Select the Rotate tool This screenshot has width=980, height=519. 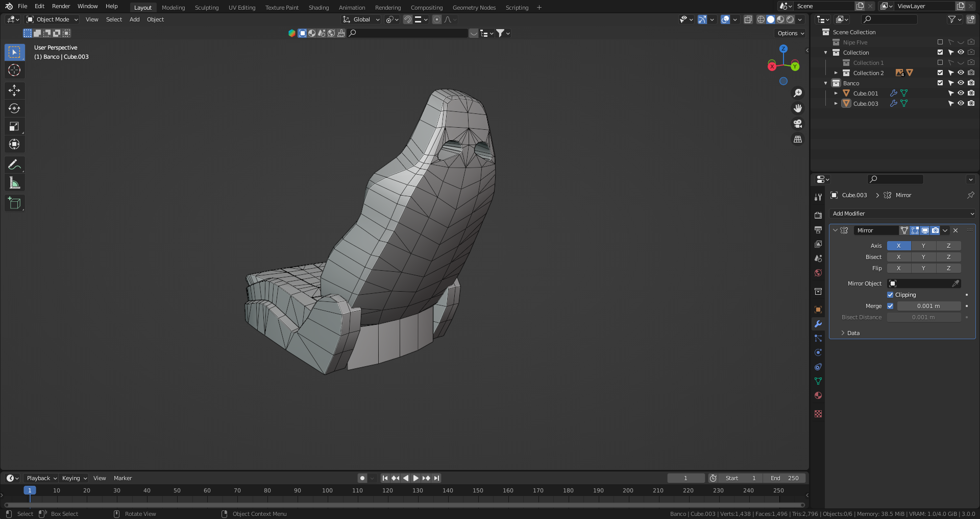tap(14, 108)
